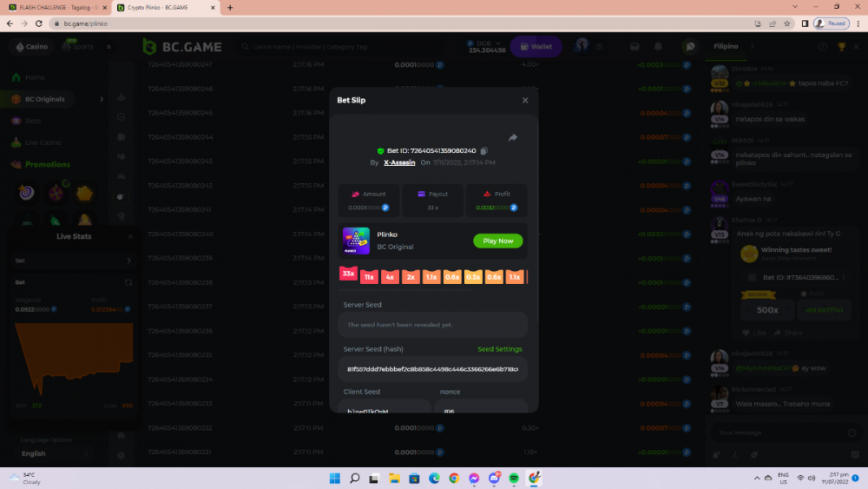Copy the Bet ID with copy icon
This screenshot has height=489, width=868.
[x=484, y=151]
